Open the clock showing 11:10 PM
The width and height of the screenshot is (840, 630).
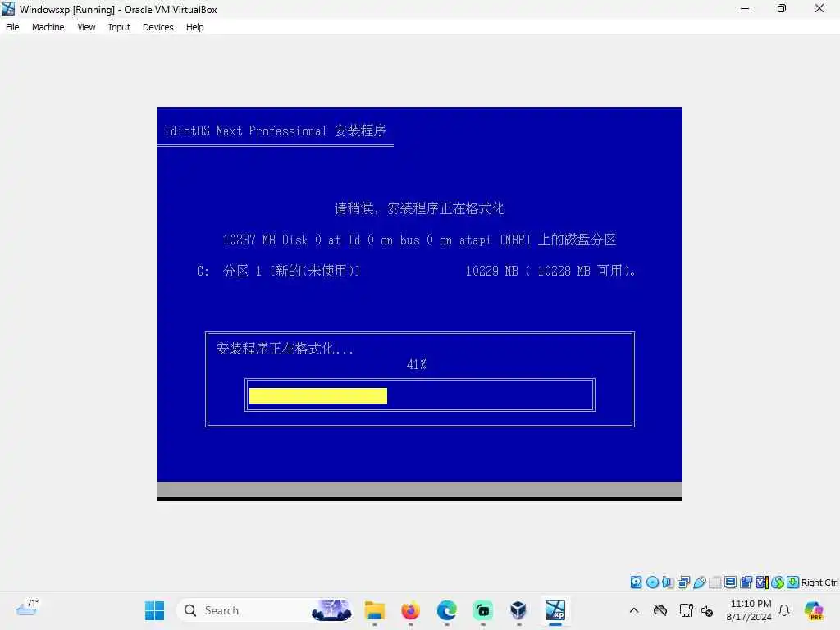click(749, 610)
